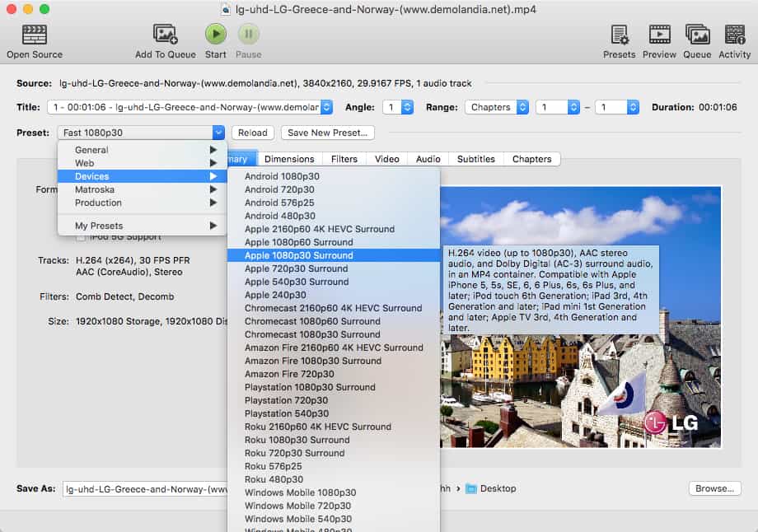The height and width of the screenshot is (532, 758).
Task: Expand the Production presets submenu
Action: click(142, 203)
